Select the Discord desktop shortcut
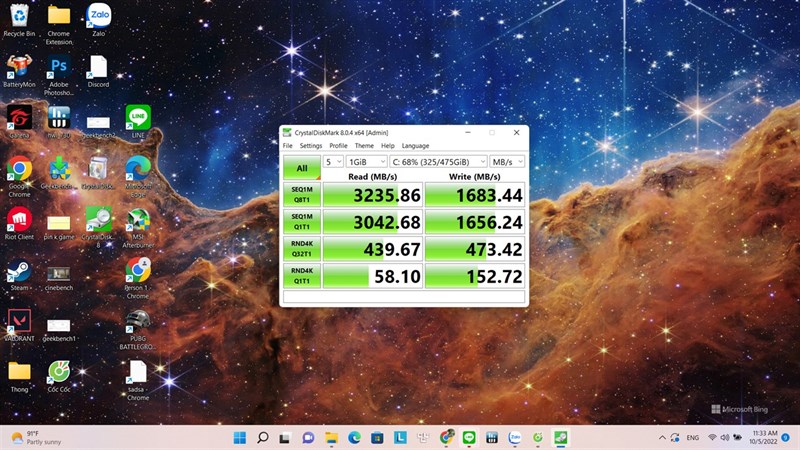This screenshot has height=450, width=800. click(x=98, y=71)
